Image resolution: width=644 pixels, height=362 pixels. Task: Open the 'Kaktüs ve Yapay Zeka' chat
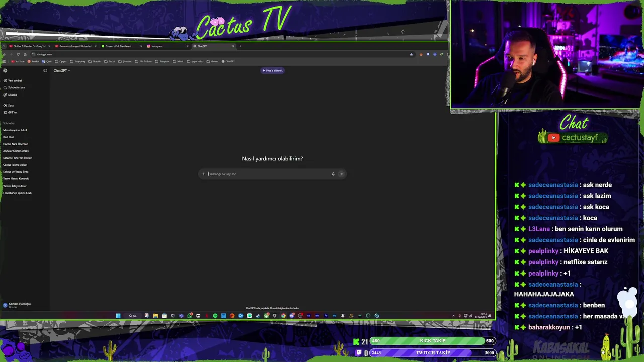click(x=16, y=172)
